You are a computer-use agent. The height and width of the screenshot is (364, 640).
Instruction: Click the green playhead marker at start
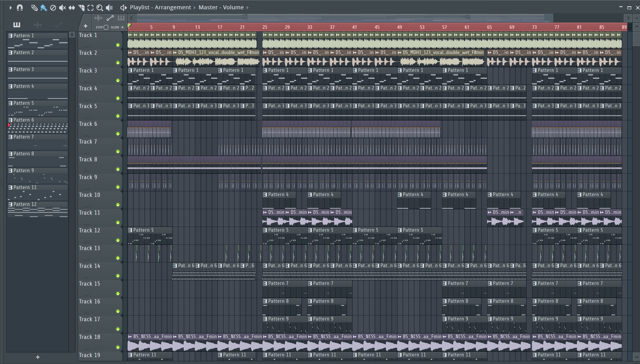coord(129,26)
